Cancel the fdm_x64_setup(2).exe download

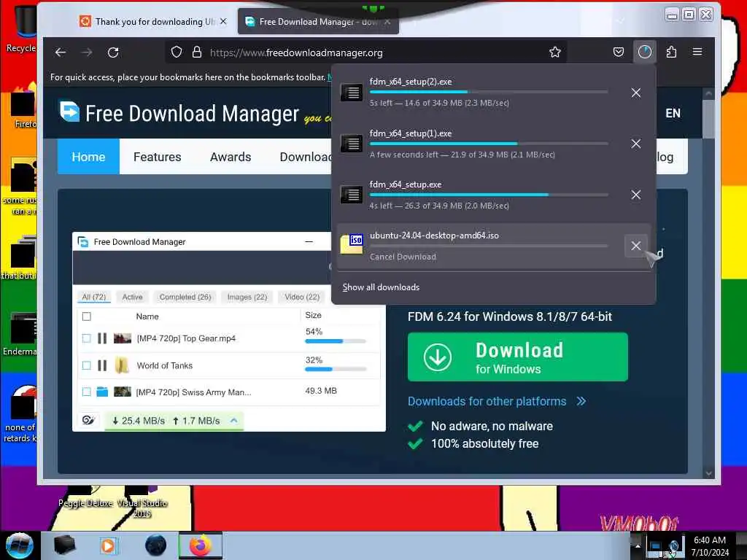tap(636, 93)
